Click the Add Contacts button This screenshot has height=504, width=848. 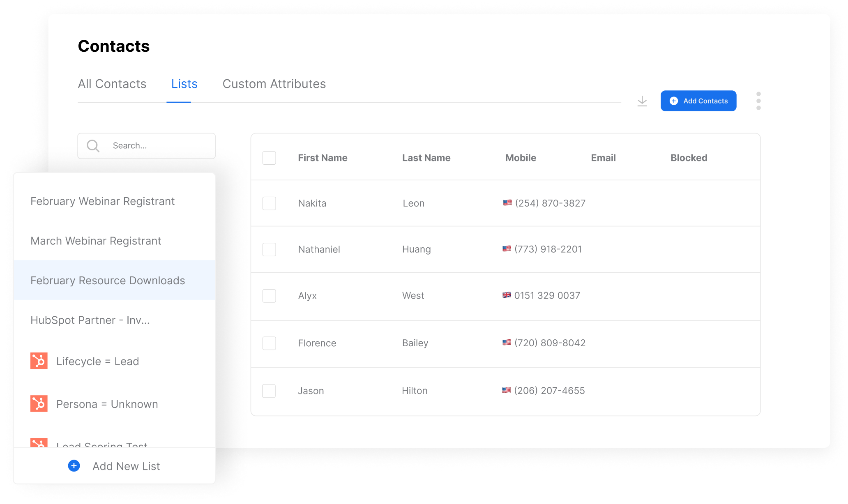[x=698, y=101]
